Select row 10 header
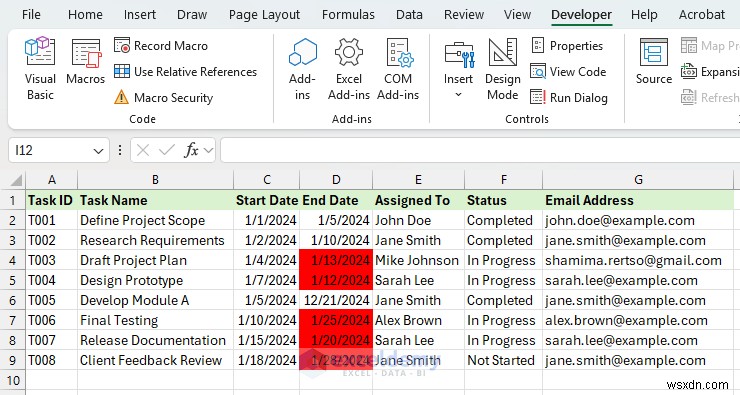Screen dimensions: 740x395 (13, 380)
